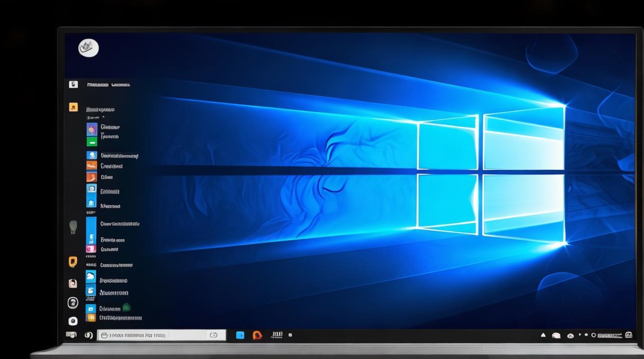Open the blue square app on the taskbar
The height and width of the screenshot is (359, 644).
point(241,335)
